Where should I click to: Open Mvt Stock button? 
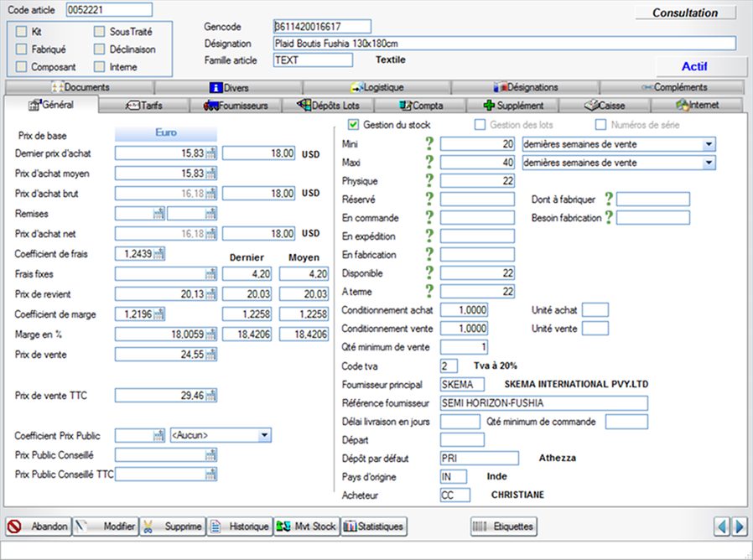307,526
